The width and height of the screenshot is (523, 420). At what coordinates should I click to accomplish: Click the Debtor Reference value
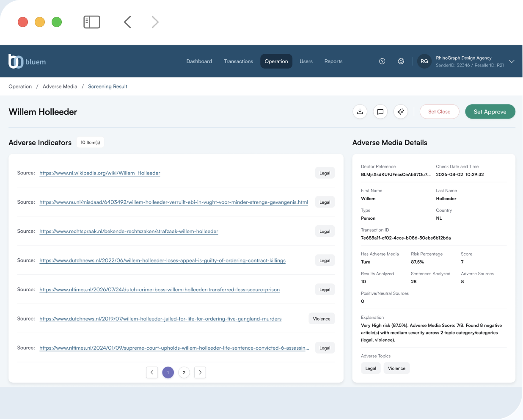coord(396,174)
